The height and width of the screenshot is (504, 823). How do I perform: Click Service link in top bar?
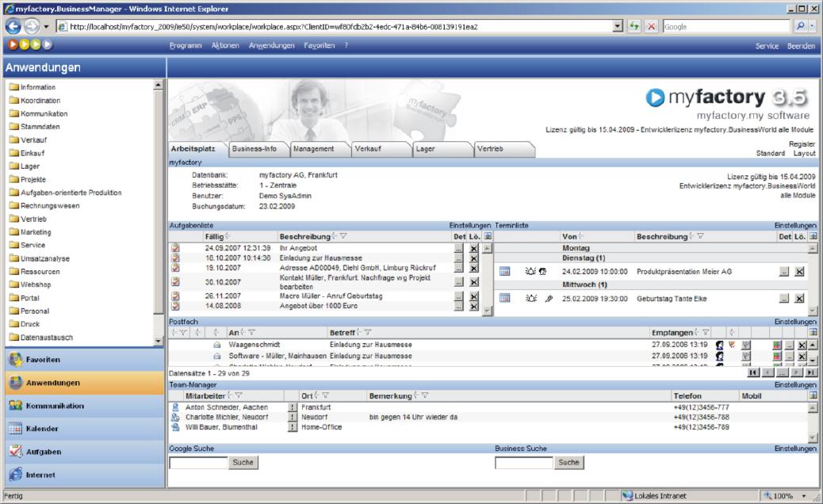click(767, 46)
